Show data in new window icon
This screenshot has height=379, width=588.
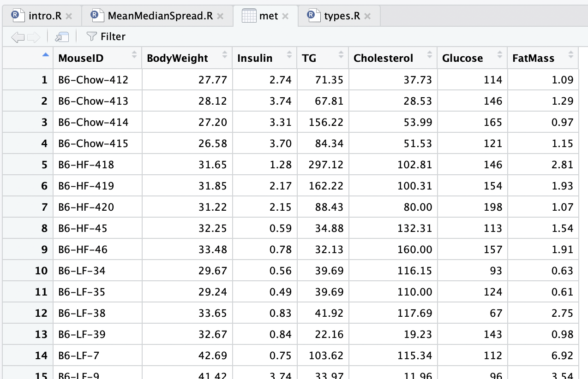coord(62,37)
